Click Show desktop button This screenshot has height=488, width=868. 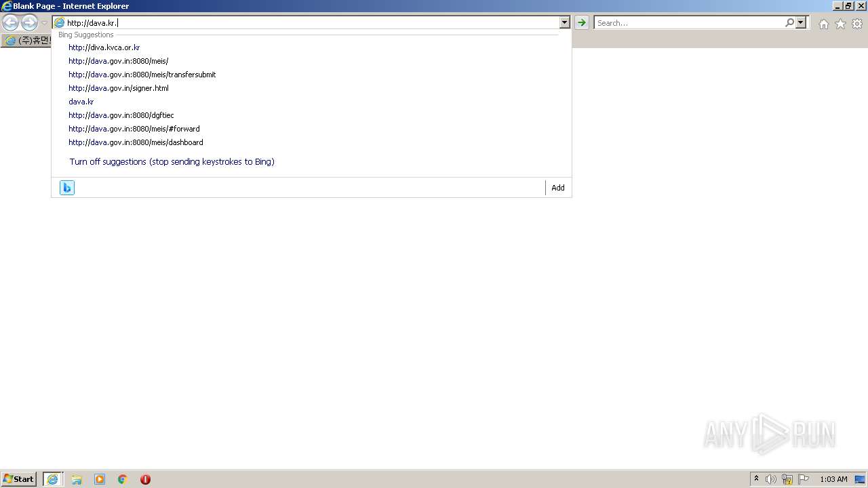pyautogui.click(x=860, y=479)
